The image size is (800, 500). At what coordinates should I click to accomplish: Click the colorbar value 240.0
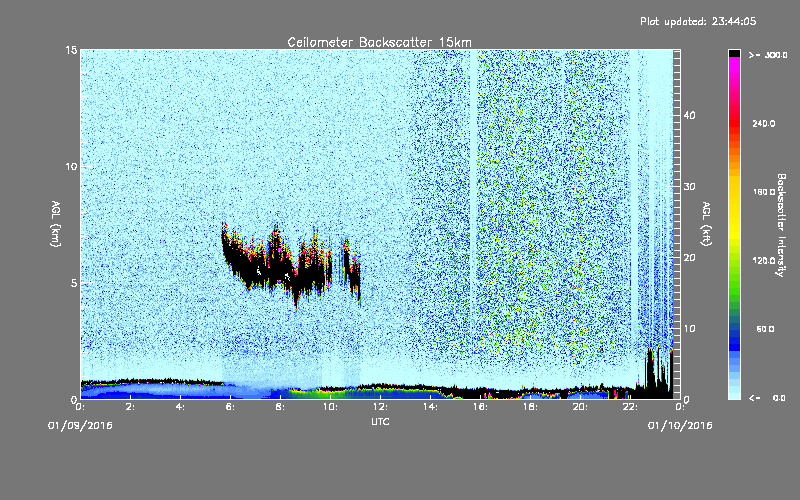pyautogui.click(x=764, y=123)
